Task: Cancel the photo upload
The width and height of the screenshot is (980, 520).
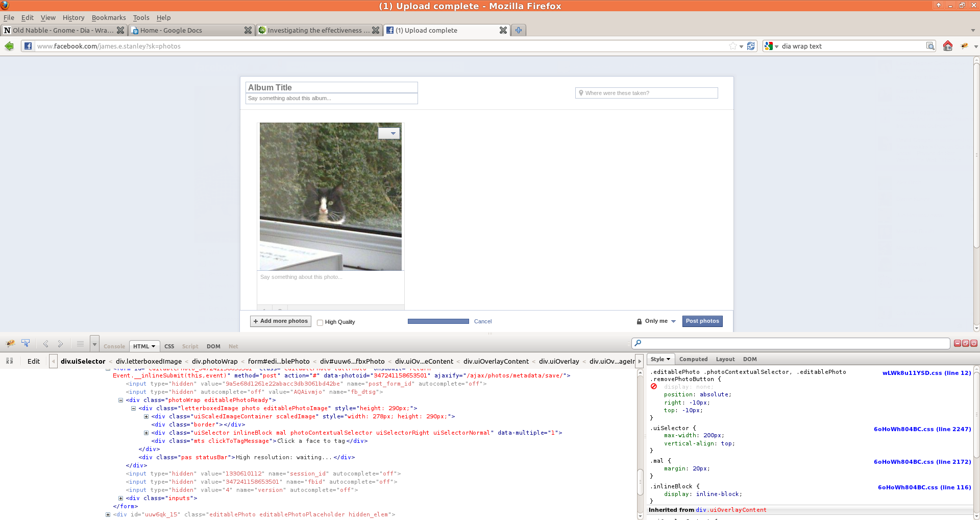Action: [x=482, y=321]
